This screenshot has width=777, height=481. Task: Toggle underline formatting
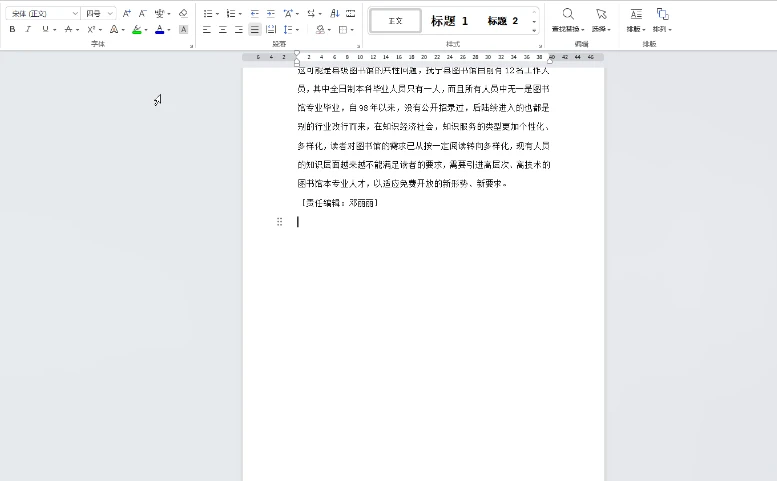[45, 30]
